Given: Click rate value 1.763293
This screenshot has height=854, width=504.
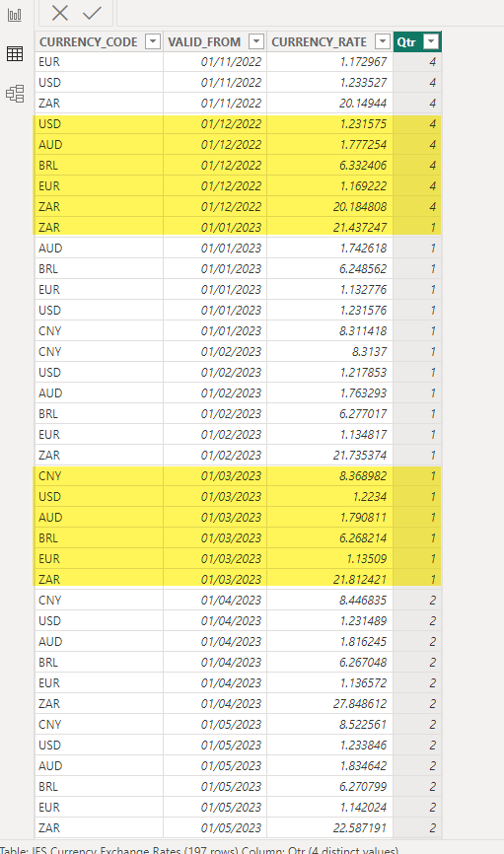Looking at the screenshot, I should pyautogui.click(x=363, y=393).
